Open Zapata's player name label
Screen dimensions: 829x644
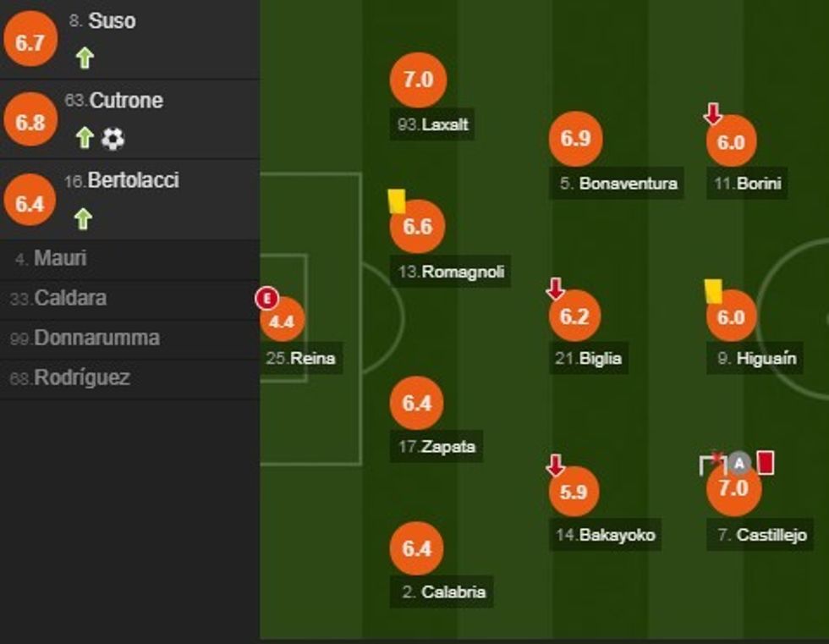pyautogui.click(x=436, y=447)
